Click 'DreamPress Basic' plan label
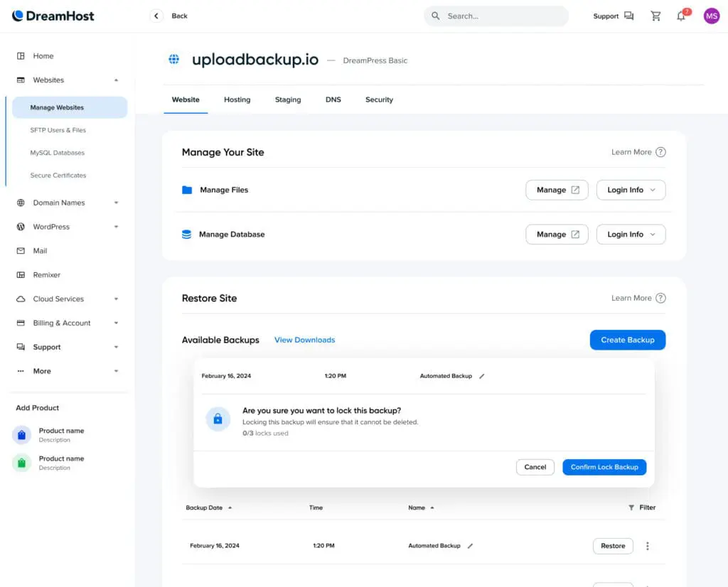 click(375, 60)
